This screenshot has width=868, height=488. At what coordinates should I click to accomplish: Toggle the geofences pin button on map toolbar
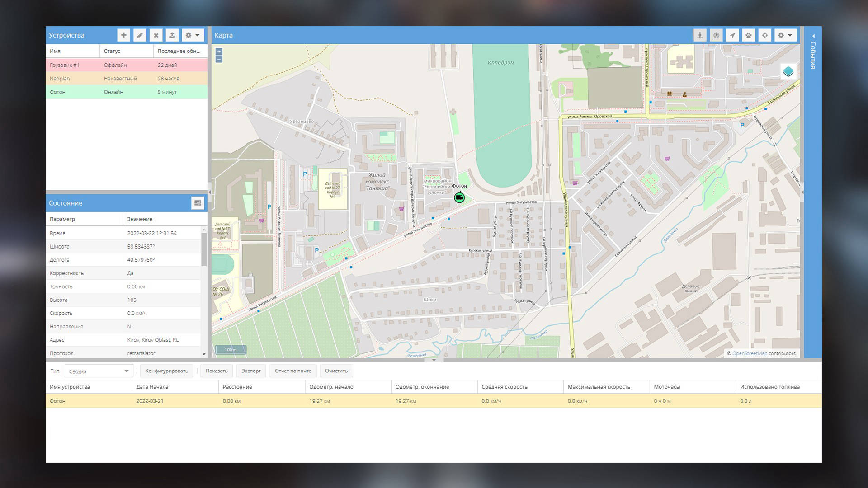[700, 35]
